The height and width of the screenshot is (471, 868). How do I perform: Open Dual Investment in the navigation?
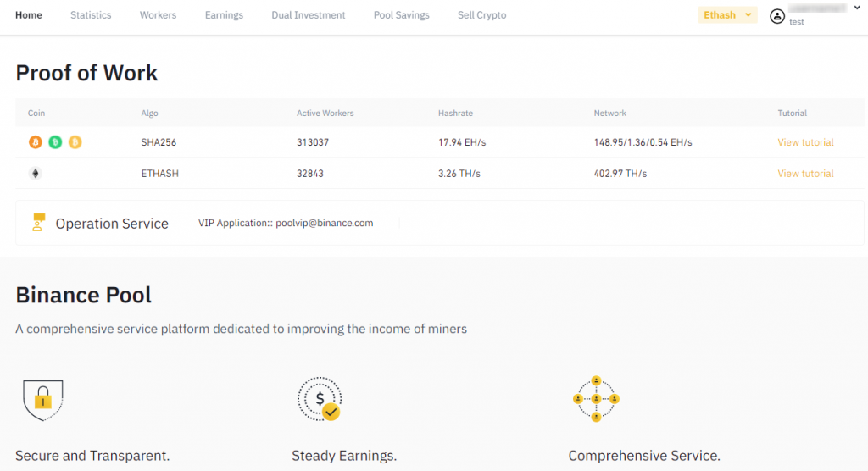(309, 15)
